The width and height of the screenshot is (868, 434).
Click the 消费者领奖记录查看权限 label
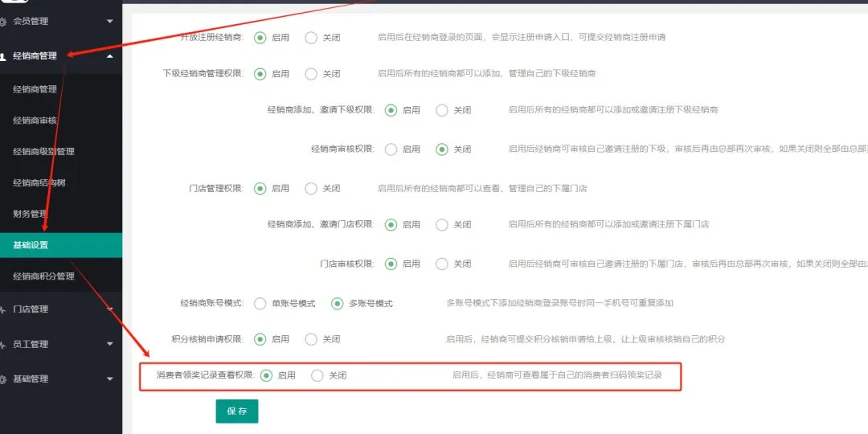(206, 375)
